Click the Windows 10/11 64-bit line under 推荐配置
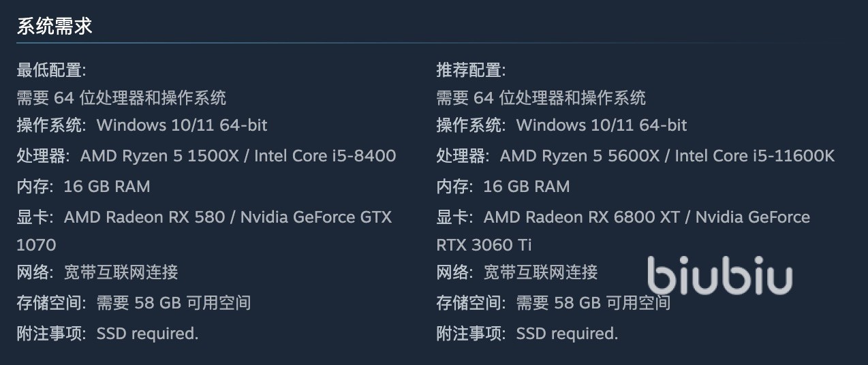The width and height of the screenshot is (868, 365). point(601,125)
